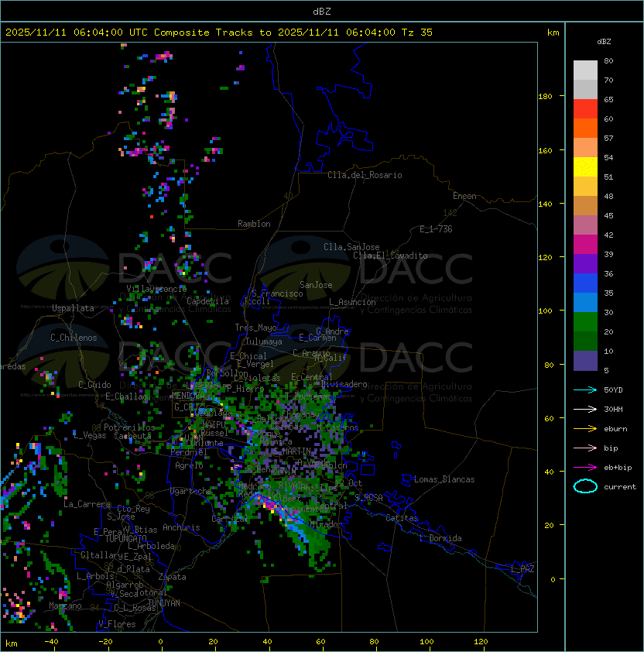Select the slate purple 5-10 dBZ legend swatch

585,361
